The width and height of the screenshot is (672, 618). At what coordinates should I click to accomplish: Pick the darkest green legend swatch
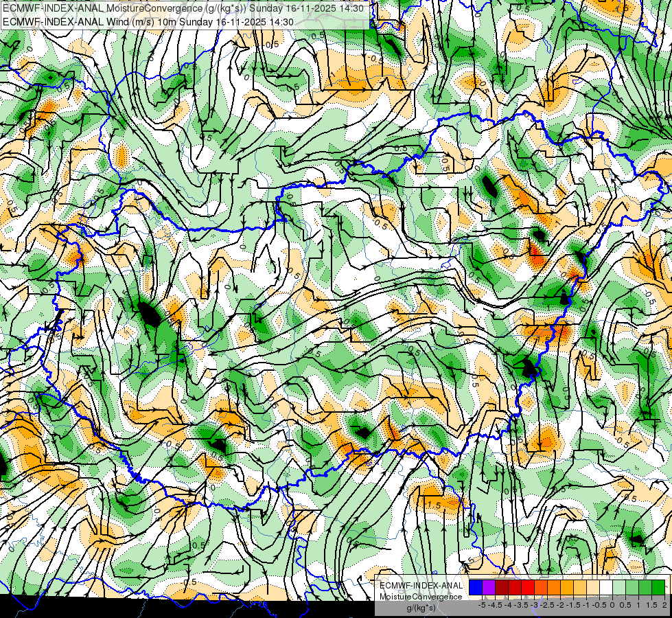(x=658, y=588)
